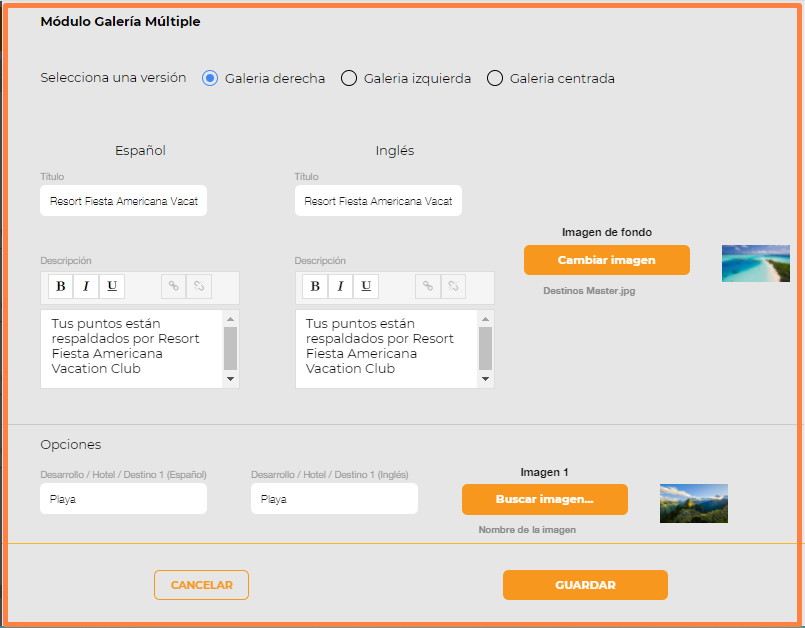Click the 'Imagen de fondo' label
The image size is (805, 628).
607,232
